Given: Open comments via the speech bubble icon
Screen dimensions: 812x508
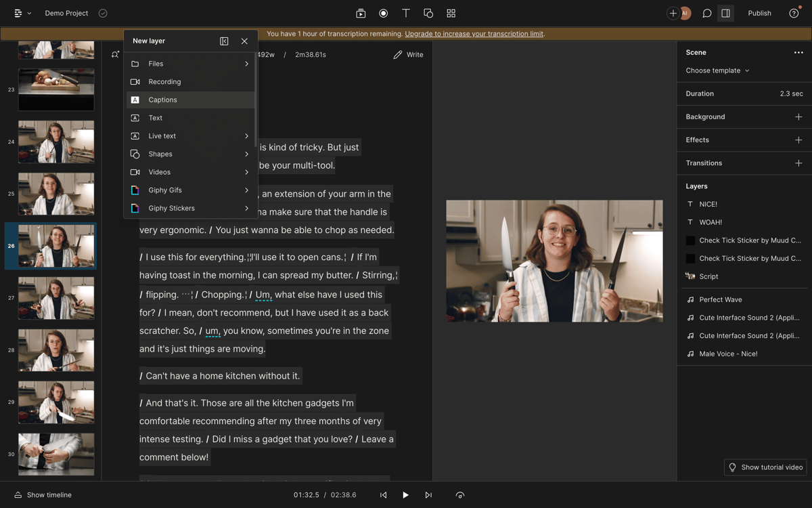Looking at the screenshot, I should tap(706, 13).
